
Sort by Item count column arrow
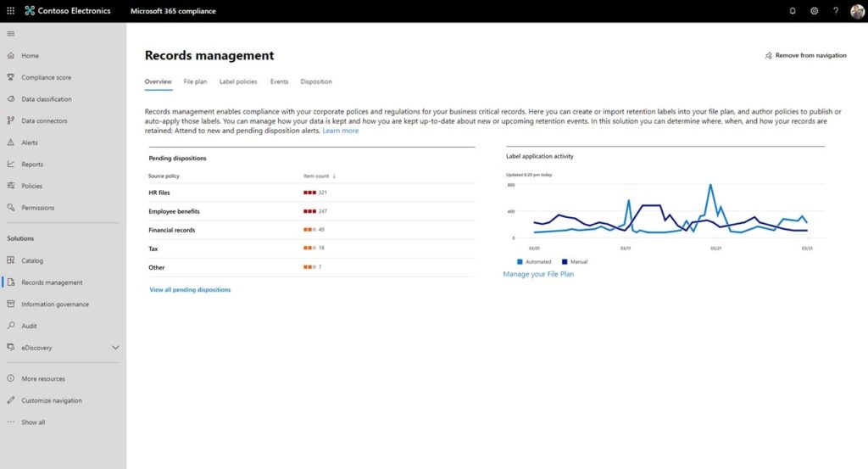[334, 176]
